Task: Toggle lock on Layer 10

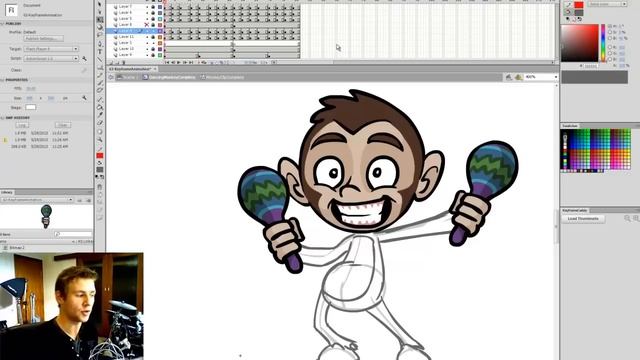Action: click(x=153, y=49)
